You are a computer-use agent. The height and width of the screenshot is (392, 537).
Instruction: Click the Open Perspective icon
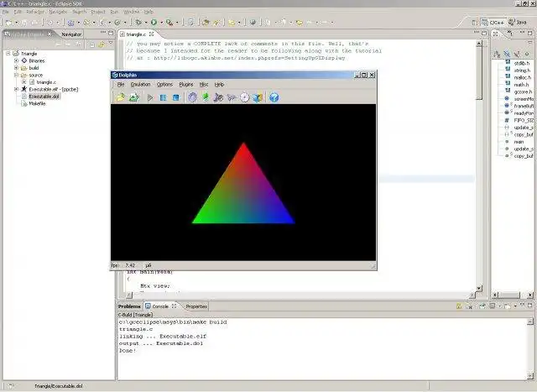pyautogui.click(x=474, y=23)
